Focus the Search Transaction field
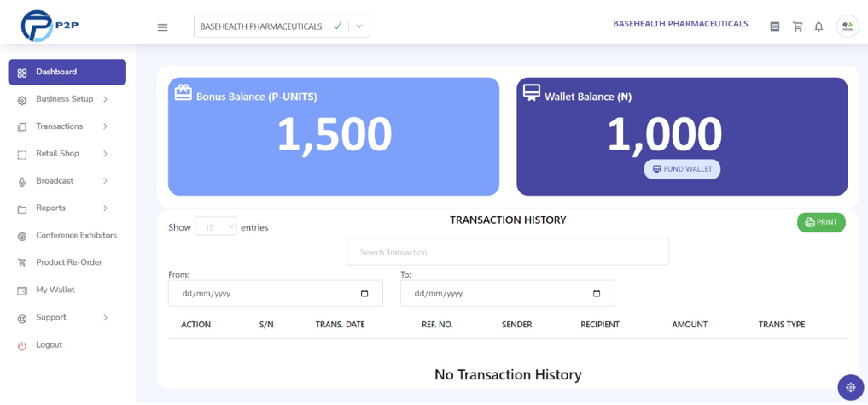868x405 pixels. pos(508,252)
